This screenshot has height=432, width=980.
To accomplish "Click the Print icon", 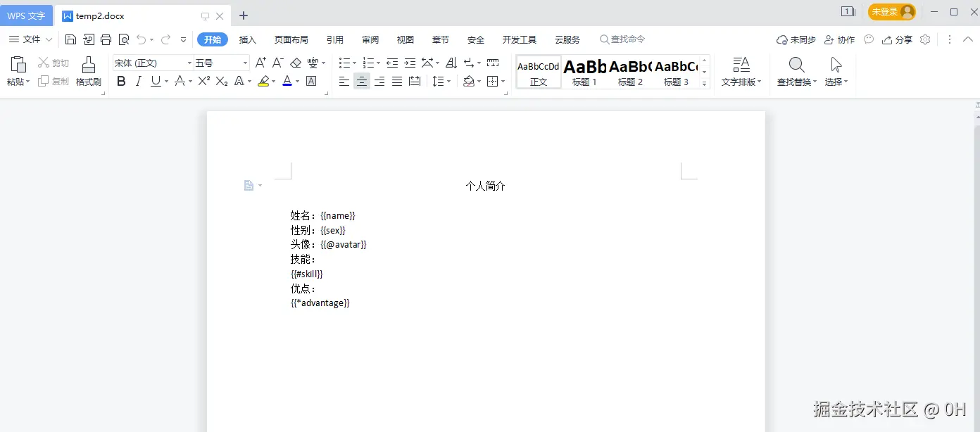I will point(106,39).
